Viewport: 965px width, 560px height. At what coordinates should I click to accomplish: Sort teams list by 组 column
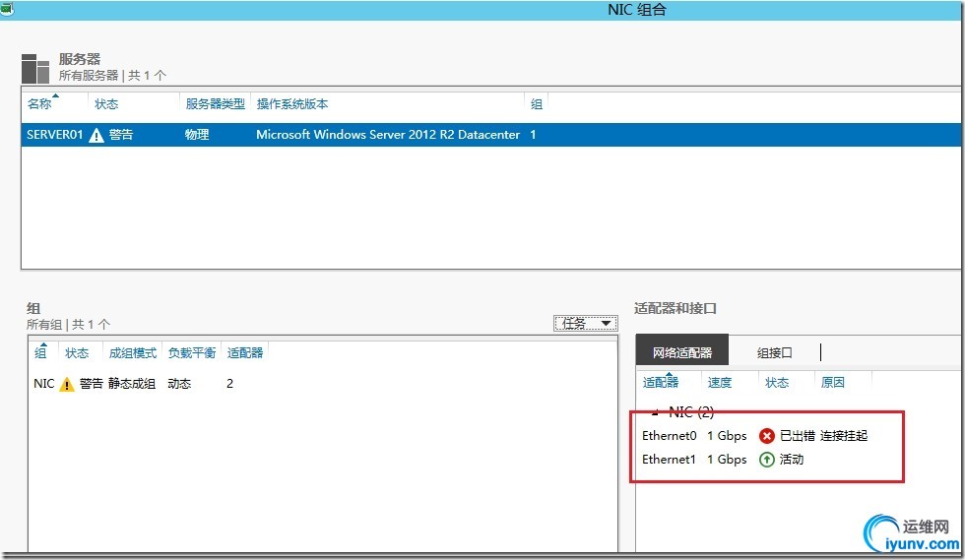coord(40,352)
